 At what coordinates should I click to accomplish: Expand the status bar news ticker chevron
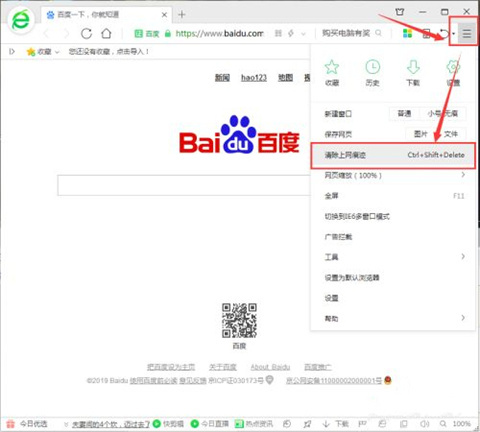click(66, 424)
